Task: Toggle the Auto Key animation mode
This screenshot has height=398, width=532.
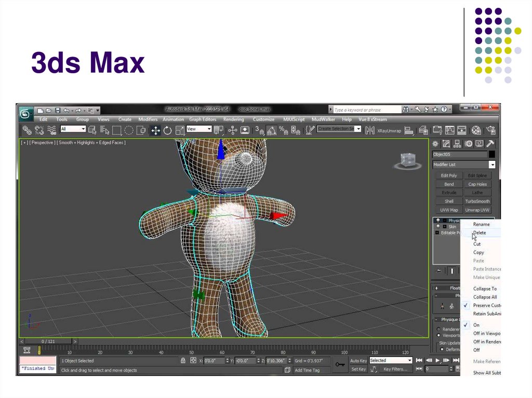Action: tap(358, 361)
